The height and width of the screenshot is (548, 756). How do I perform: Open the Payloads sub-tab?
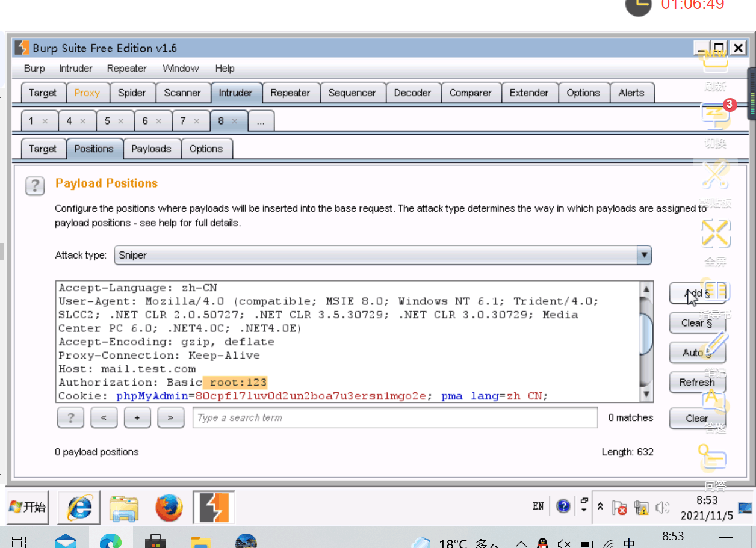tap(151, 149)
